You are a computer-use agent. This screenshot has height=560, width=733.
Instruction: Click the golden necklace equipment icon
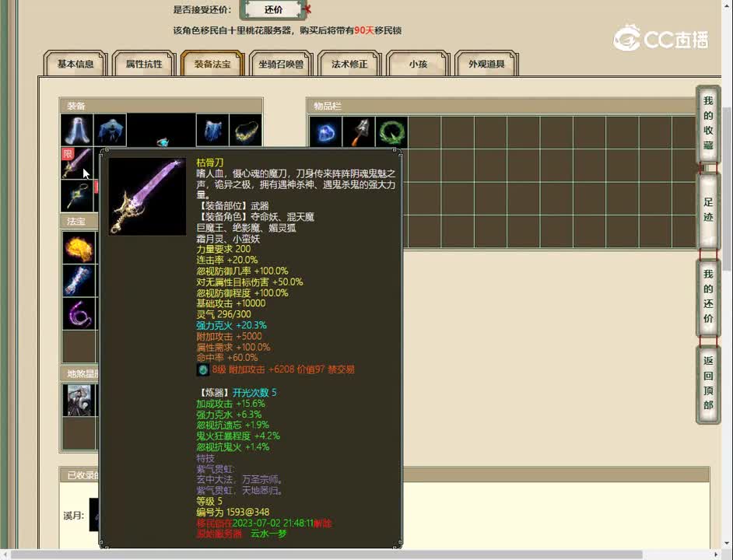pyautogui.click(x=247, y=129)
